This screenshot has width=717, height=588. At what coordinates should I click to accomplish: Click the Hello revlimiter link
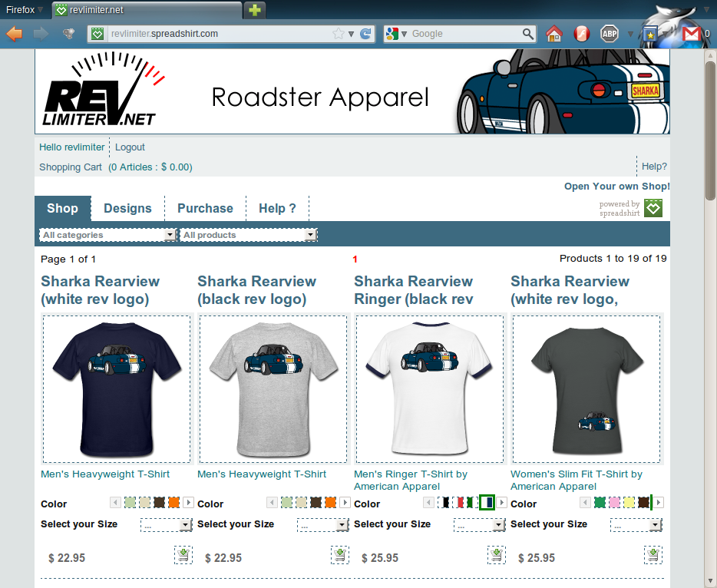pyautogui.click(x=72, y=147)
